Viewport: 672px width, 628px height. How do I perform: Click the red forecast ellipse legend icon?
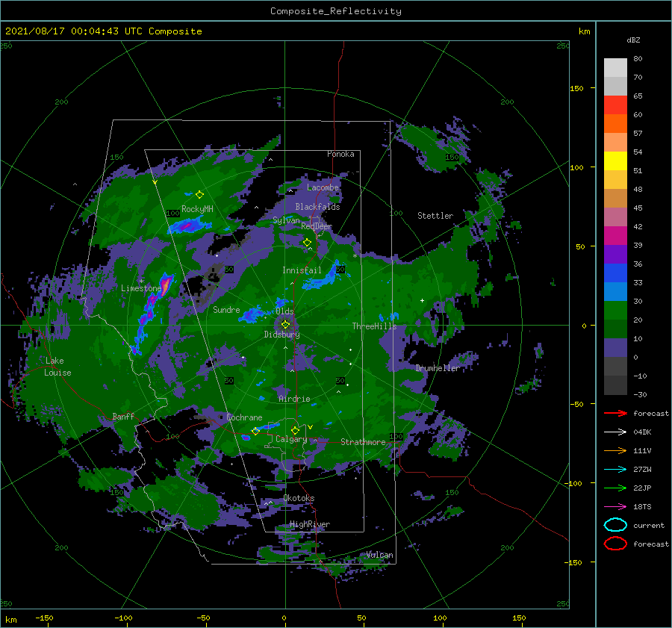(x=615, y=544)
